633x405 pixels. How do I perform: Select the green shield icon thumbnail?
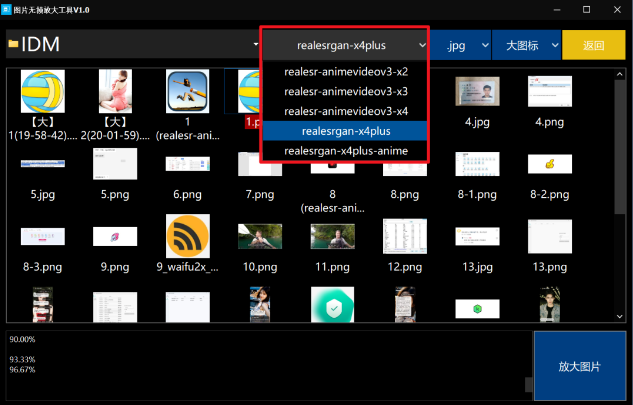[333, 304]
